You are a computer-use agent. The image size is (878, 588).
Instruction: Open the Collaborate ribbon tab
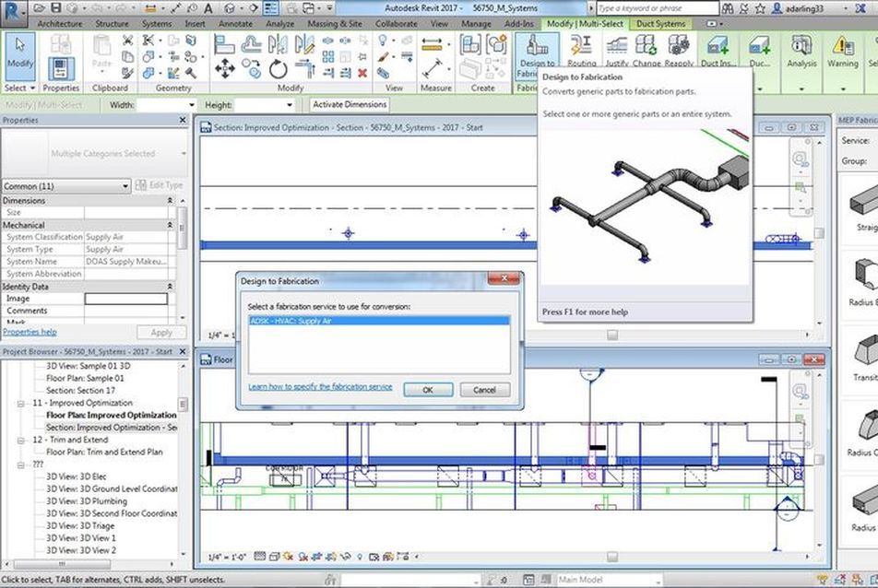[x=396, y=24]
